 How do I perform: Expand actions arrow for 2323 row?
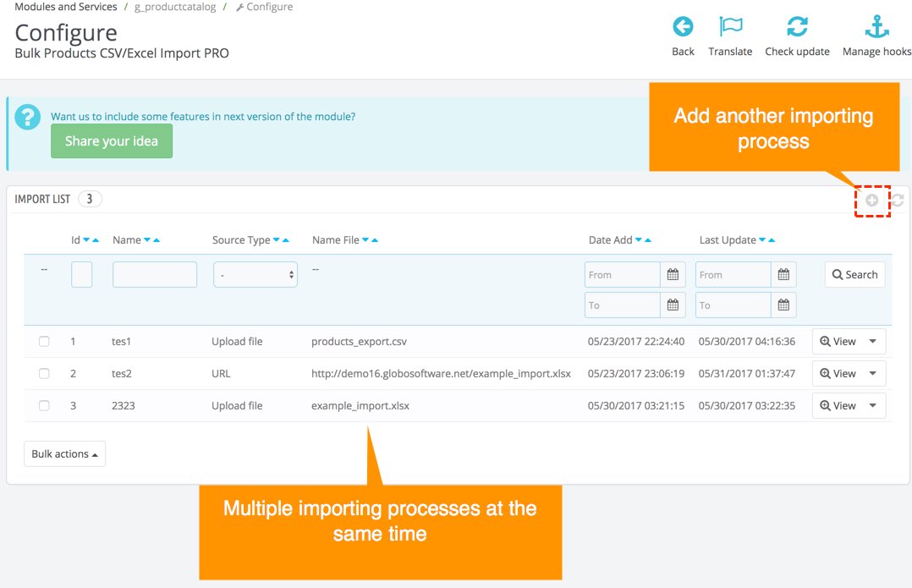tap(873, 405)
